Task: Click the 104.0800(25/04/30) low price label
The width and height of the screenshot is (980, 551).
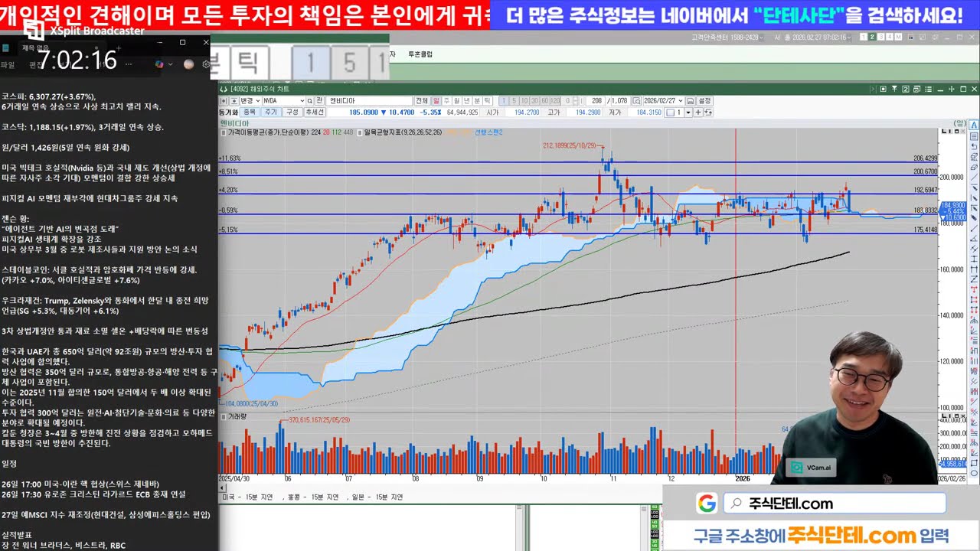Action: pos(250,403)
